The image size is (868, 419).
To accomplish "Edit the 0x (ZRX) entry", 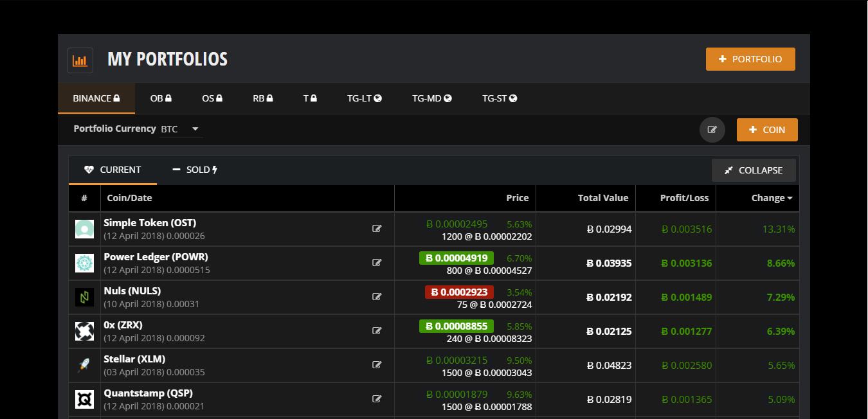I will (377, 330).
